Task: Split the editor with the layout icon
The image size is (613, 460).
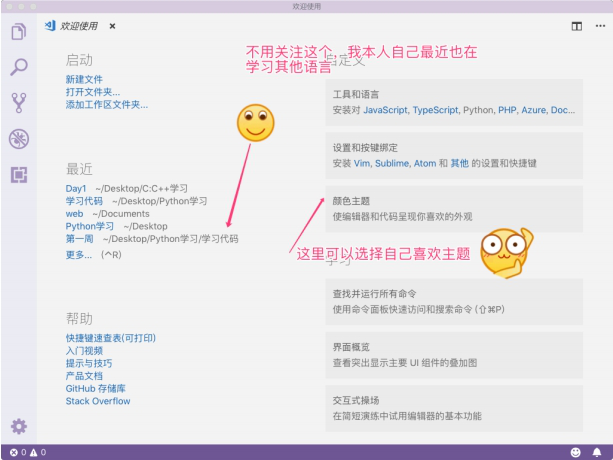Action: (577, 26)
